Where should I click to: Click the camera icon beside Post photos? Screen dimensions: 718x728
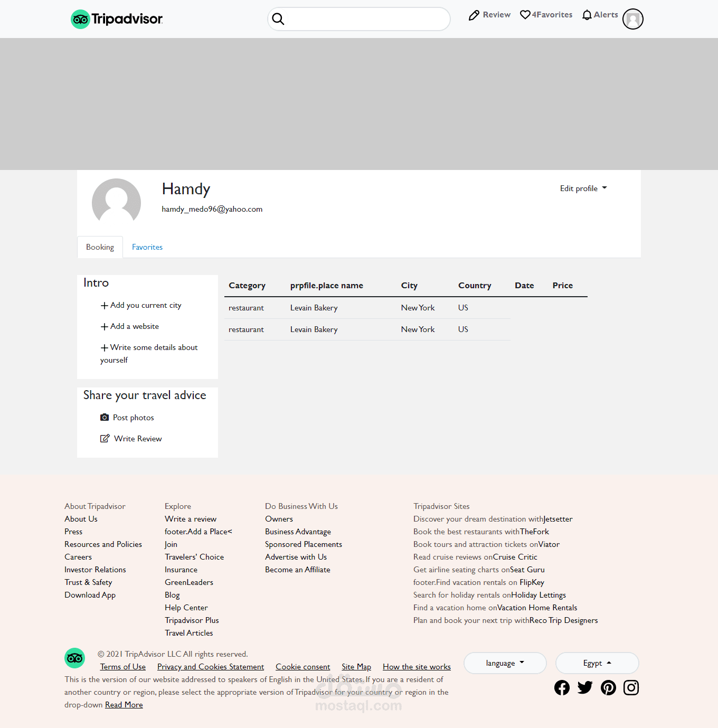(105, 418)
